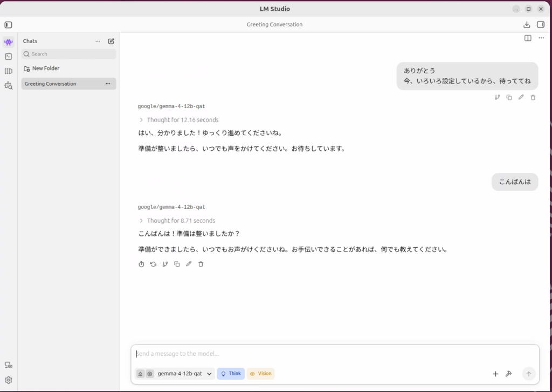
Task: Click the split view icon
Action: point(528,38)
